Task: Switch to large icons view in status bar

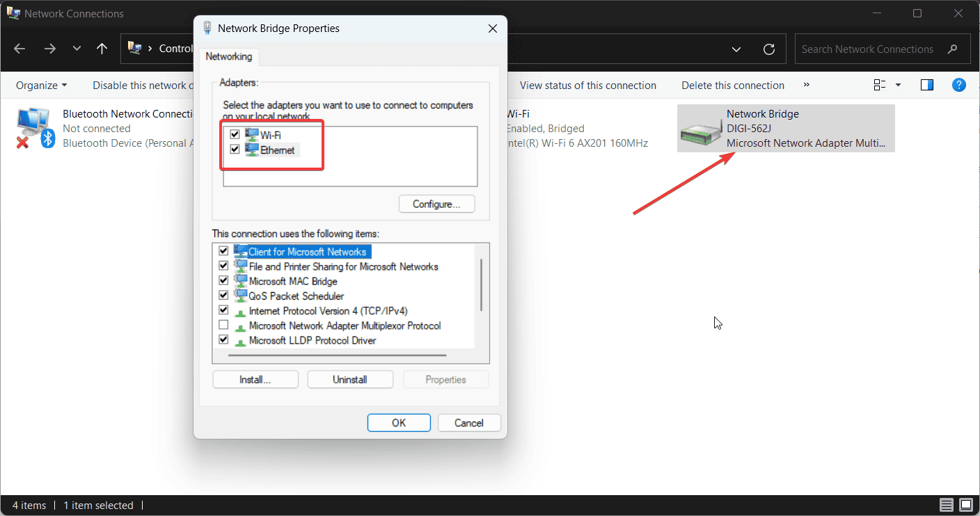Action: click(966, 505)
